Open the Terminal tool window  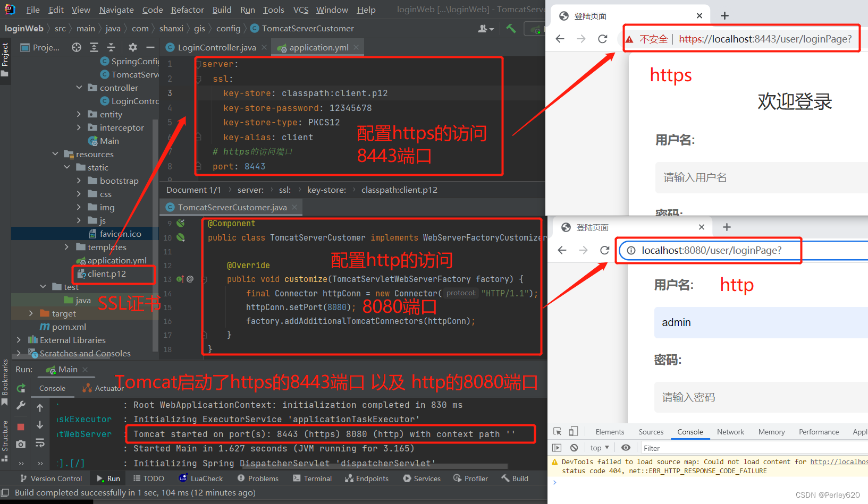coord(312,478)
